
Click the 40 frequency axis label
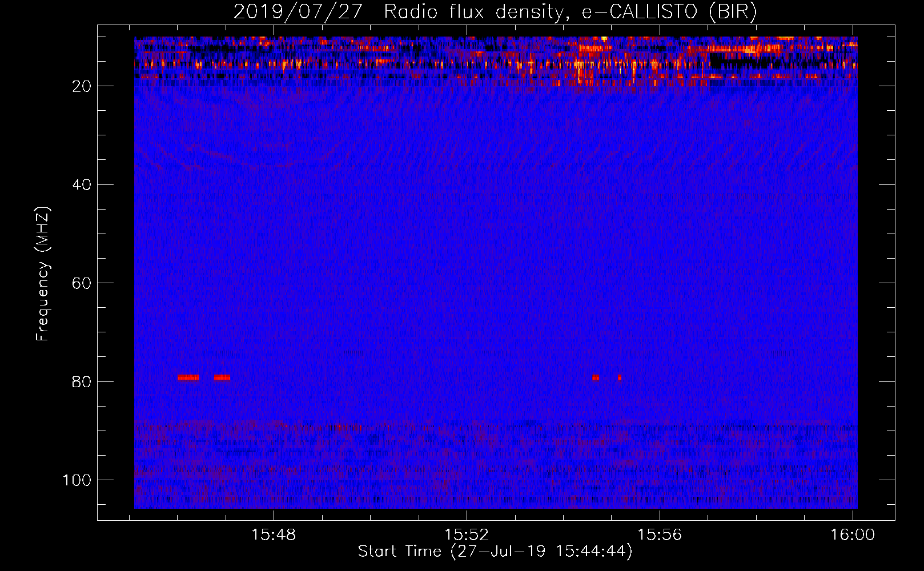coord(82,185)
